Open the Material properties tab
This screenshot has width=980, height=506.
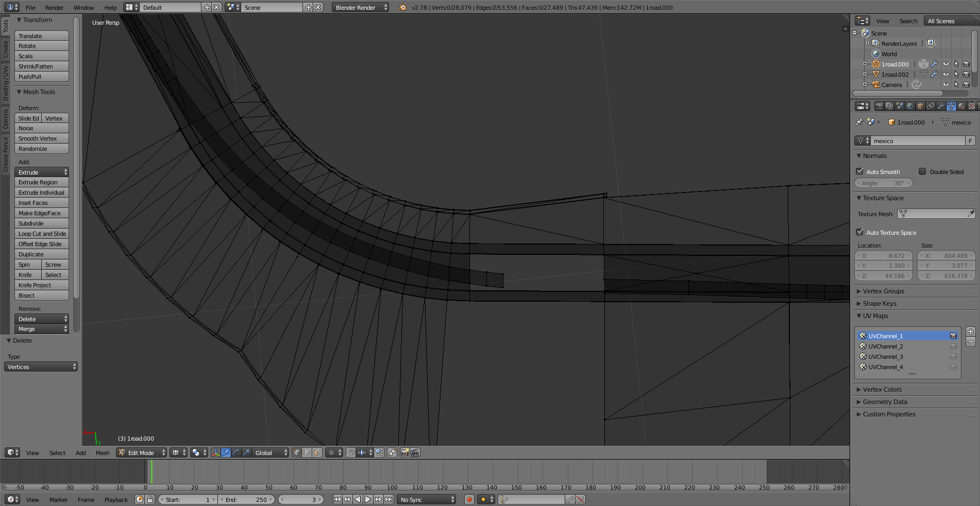[x=962, y=106]
